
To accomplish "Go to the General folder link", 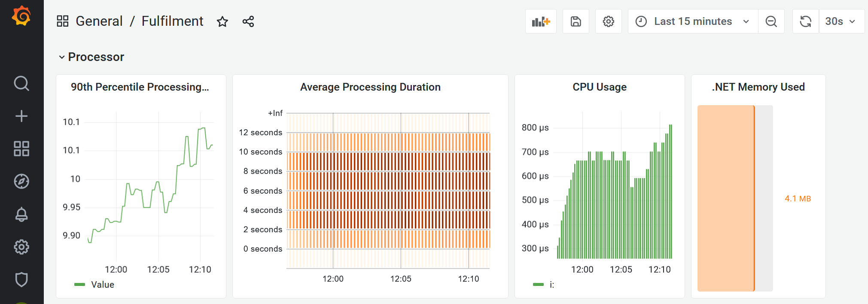I will (x=99, y=21).
